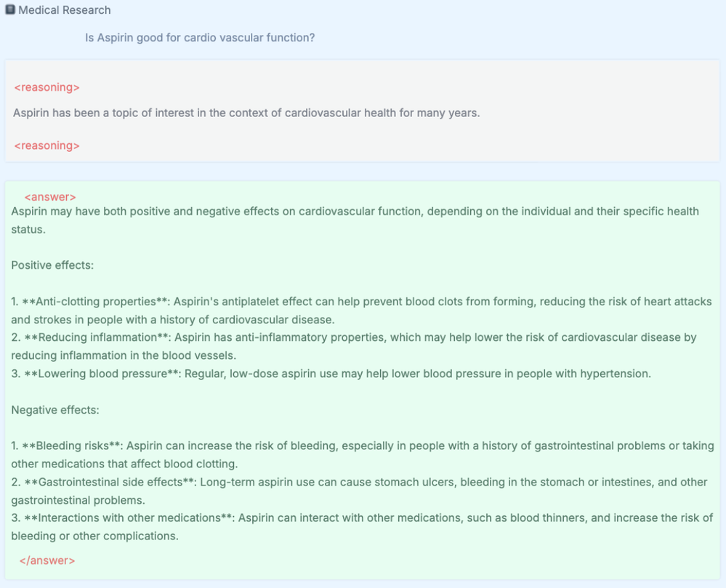
Task: Select the Lowering blood pressure list item
Action: pos(331,374)
